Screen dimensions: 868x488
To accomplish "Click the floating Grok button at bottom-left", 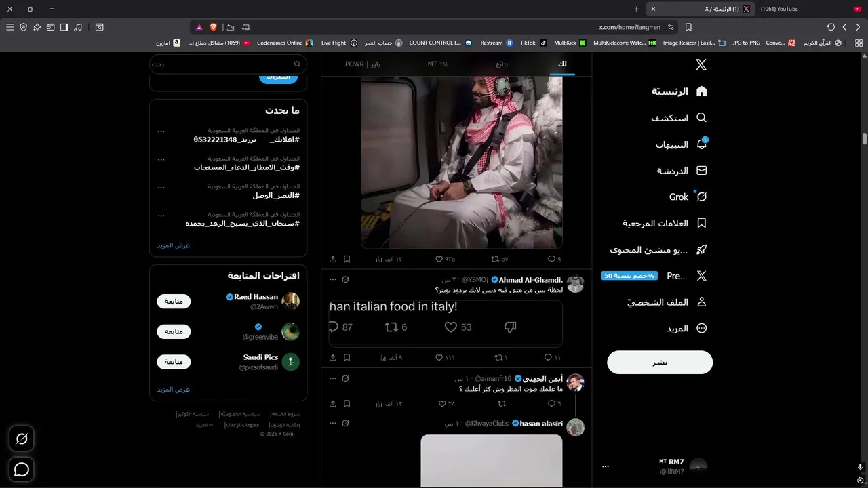I will [x=22, y=439].
